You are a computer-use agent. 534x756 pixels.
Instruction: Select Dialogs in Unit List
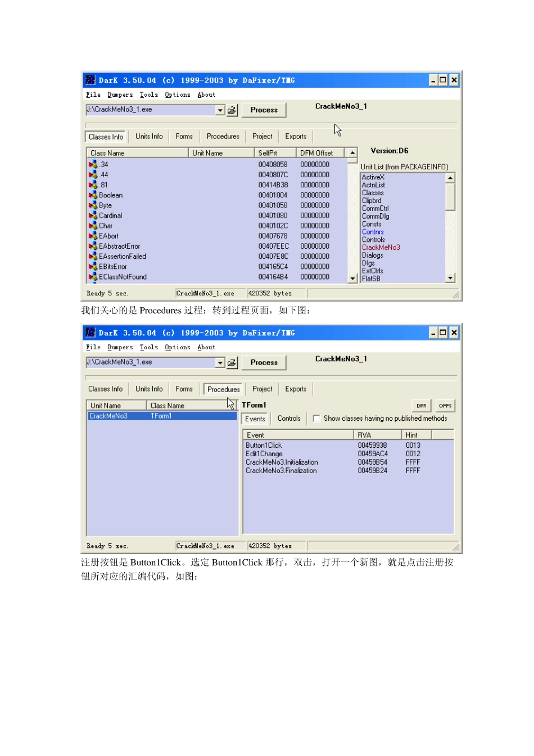[373, 255]
